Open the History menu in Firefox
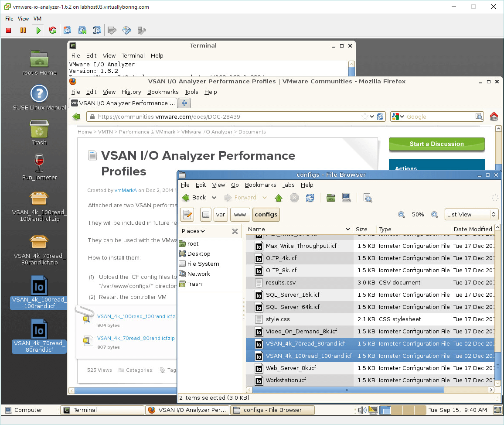The height and width of the screenshot is (425, 504). [x=131, y=92]
